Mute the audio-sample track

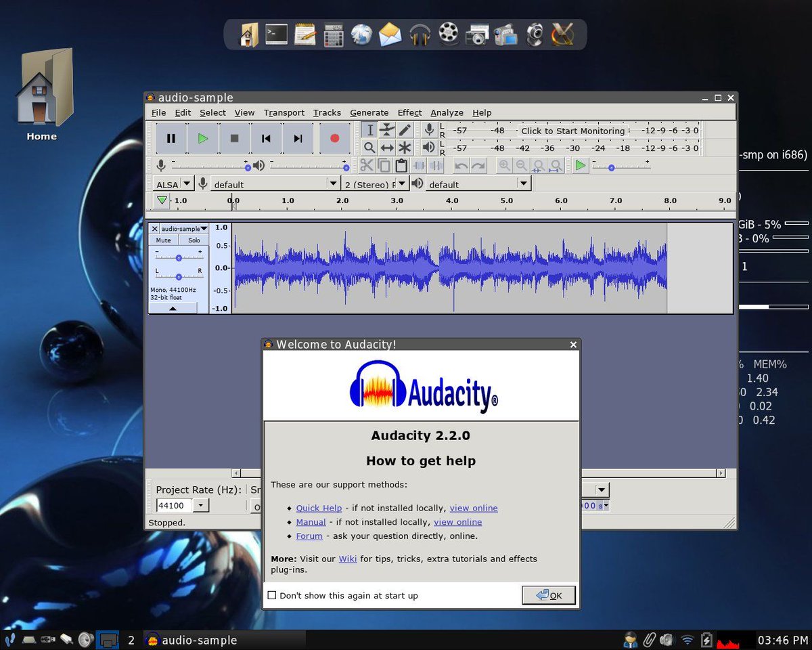point(164,240)
